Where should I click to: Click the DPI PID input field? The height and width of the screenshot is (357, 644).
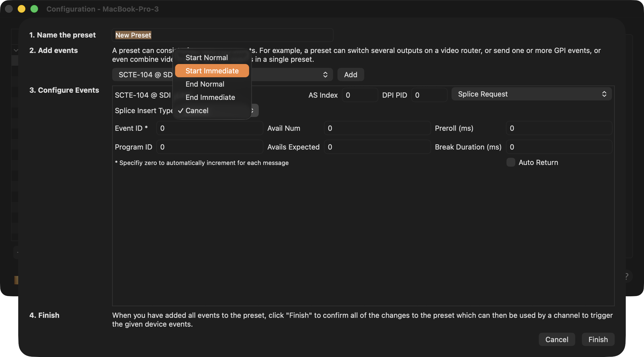pyautogui.click(x=429, y=95)
